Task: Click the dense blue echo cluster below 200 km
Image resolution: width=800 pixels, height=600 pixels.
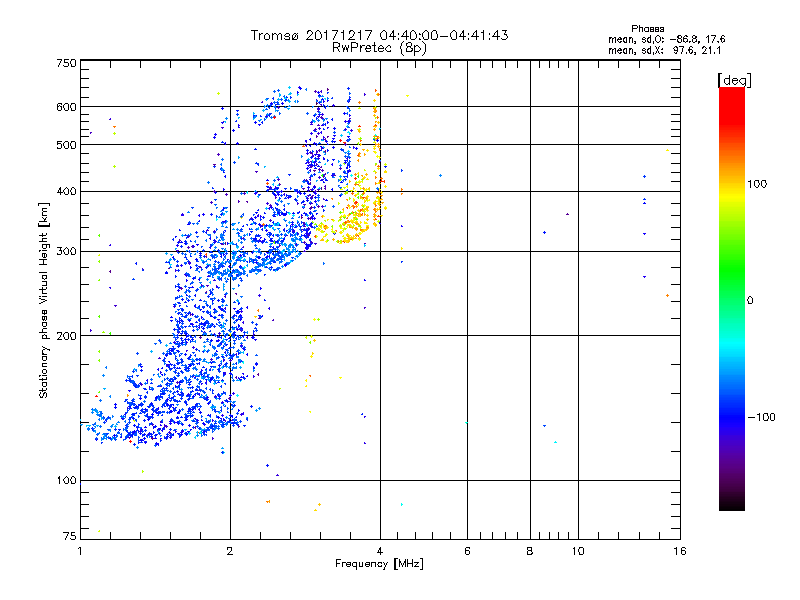Action: [x=173, y=393]
